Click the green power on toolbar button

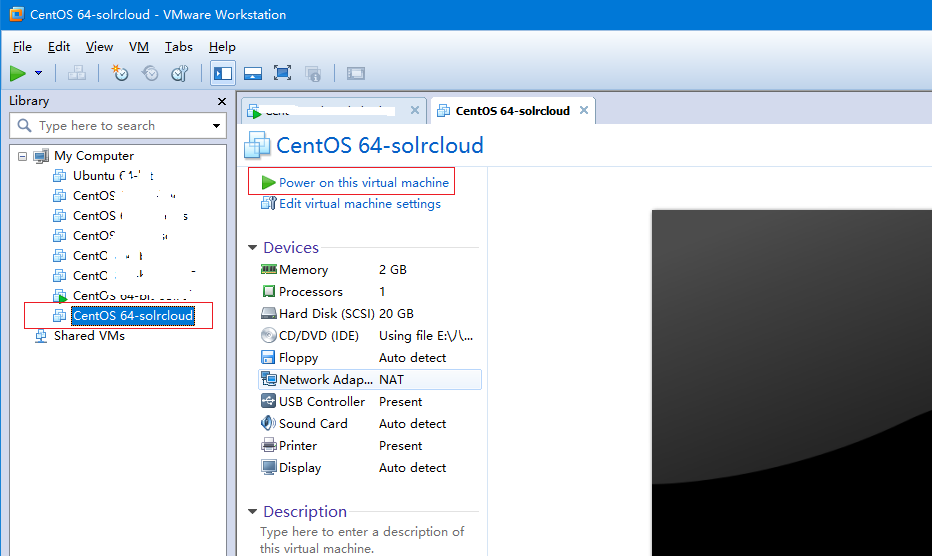pyautogui.click(x=18, y=73)
